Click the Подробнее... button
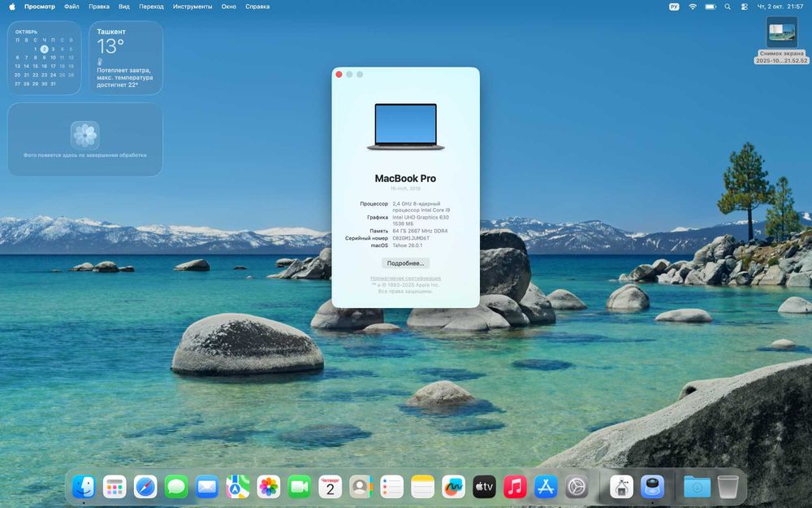 pos(405,263)
